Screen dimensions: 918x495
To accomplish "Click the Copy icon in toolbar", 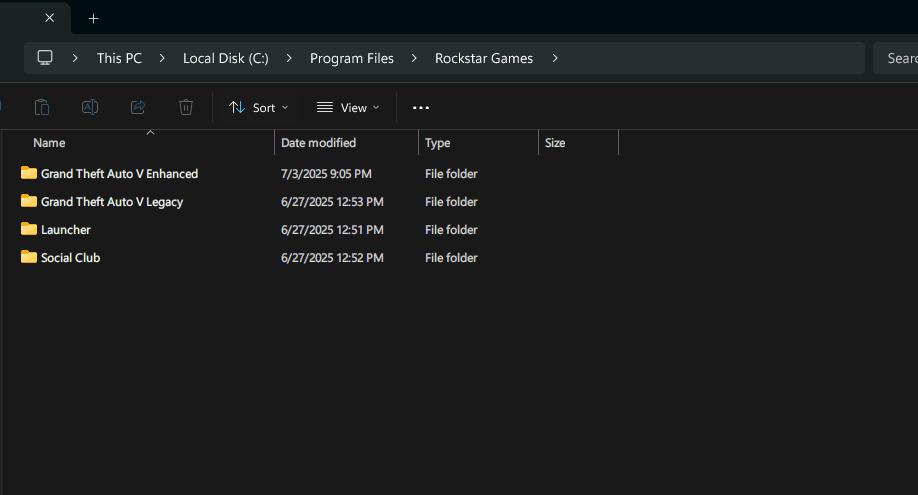I will click(x=42, y=107).
